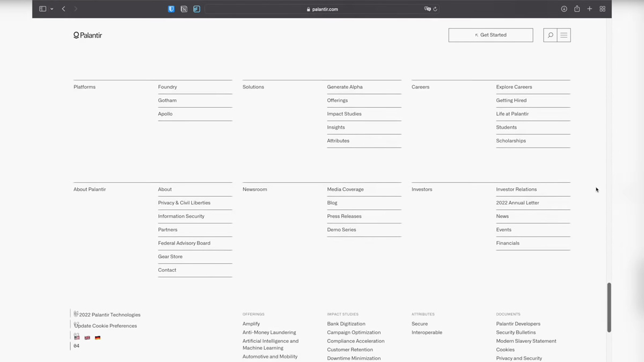Open News under Investors
Screen dimensions: 644x362
tap(502, 216)
